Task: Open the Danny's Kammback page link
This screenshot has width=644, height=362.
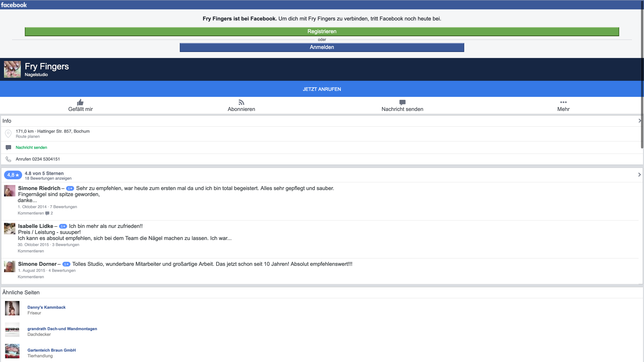Action: click(46, 307)
